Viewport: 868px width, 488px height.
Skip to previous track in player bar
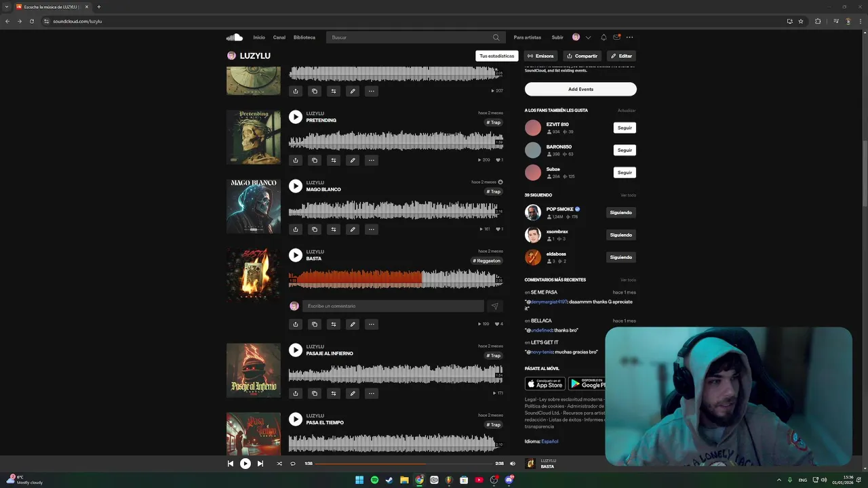(231, 464)
